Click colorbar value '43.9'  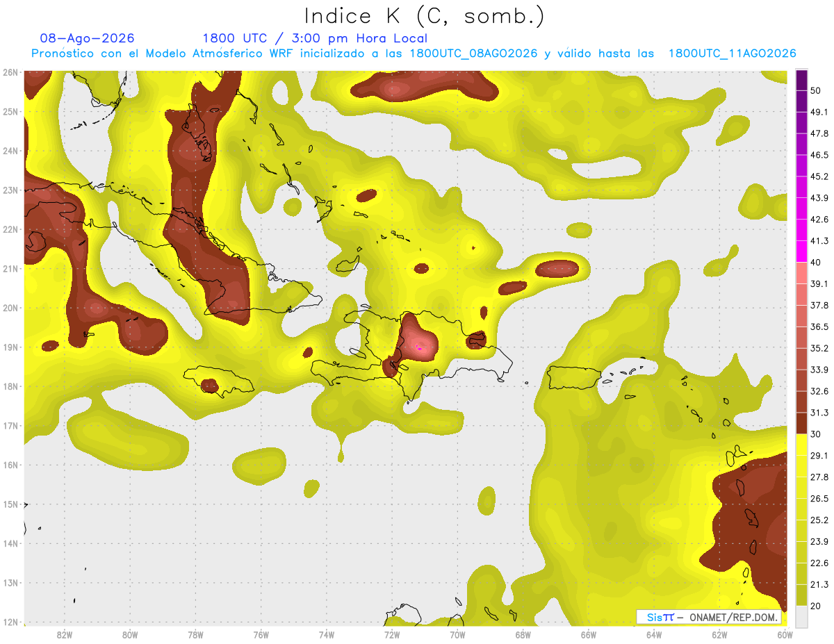pos(819,198)
